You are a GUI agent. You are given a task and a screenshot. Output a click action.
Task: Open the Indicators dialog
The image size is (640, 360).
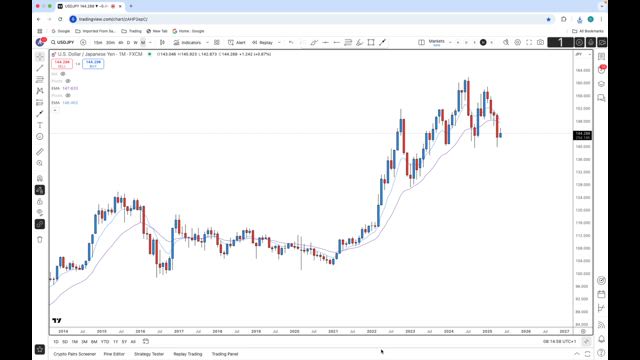[x=187, y=42]
